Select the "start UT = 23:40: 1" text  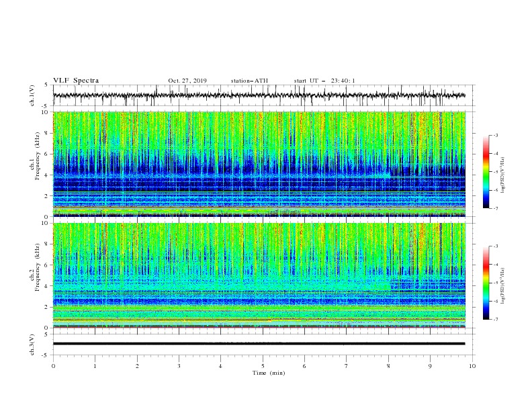coord(324,81)
